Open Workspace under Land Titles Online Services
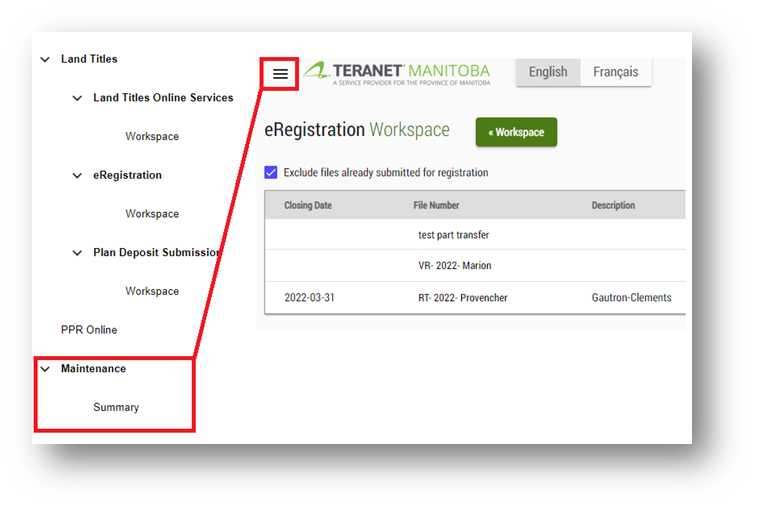Image resolution: width=757 pixels, height=509 pixels. [x=152, y=136]
